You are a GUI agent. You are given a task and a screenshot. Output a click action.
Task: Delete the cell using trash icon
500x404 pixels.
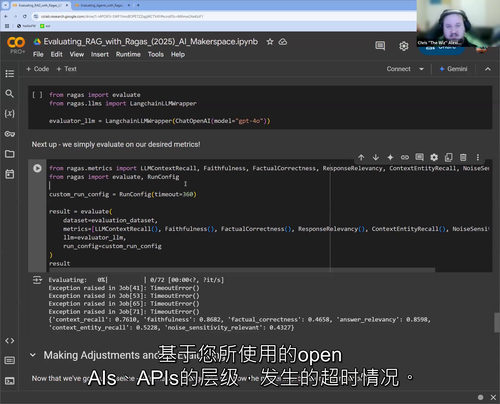463,157
